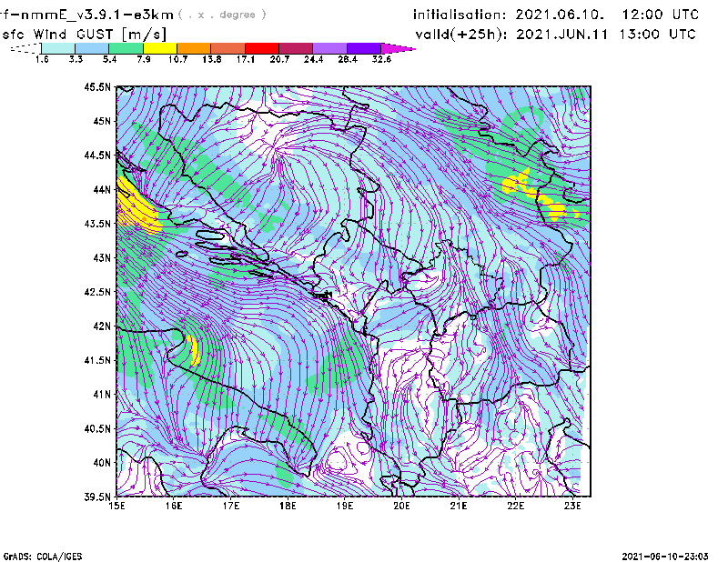728x562 pixels.
Task: Click longitude label 20E
Action: point(401,506)
